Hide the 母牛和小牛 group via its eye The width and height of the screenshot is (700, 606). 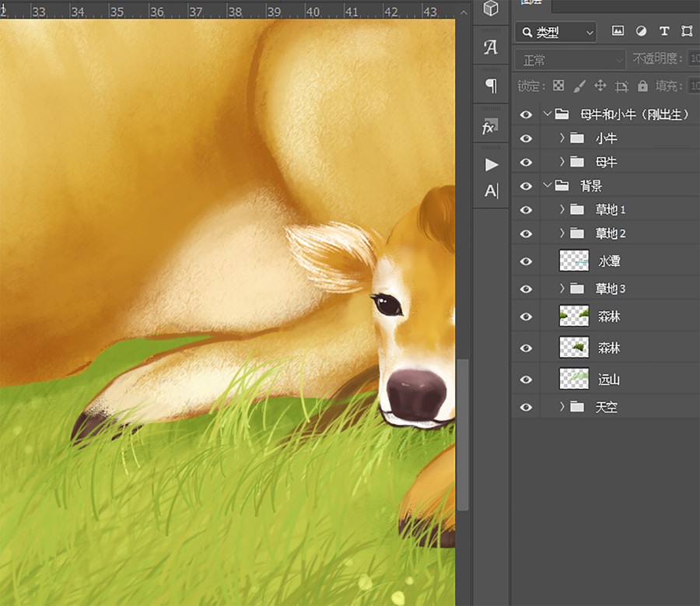pos(526,115)
